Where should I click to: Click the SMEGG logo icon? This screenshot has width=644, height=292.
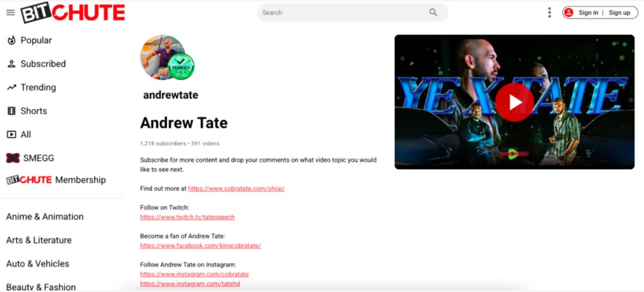tap(13, 158)
